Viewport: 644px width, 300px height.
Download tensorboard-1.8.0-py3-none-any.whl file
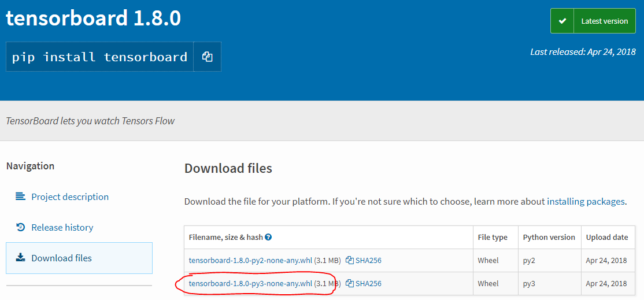tap(250, 283)
